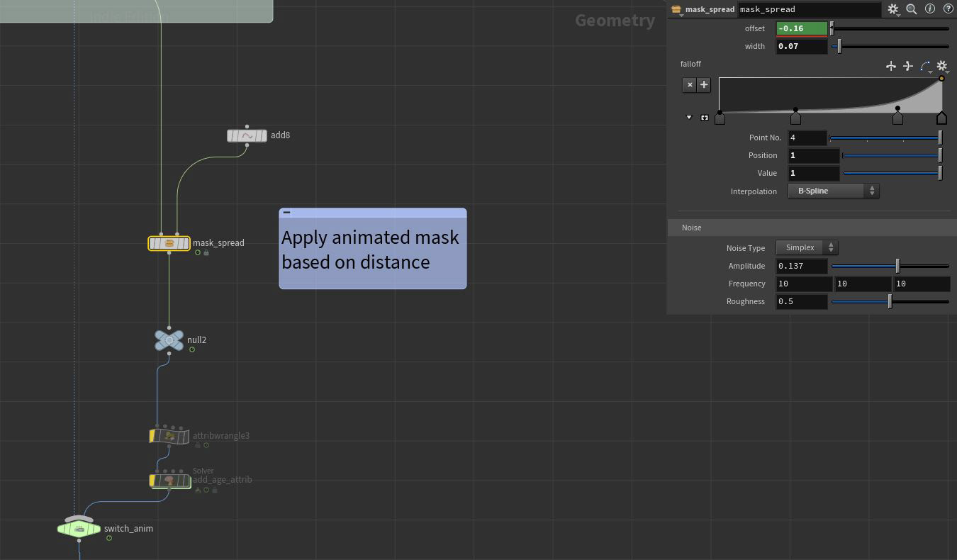Click the × button to remove a ramp point
The width and height of the screenshot is (957, 560).
point(689,84)
